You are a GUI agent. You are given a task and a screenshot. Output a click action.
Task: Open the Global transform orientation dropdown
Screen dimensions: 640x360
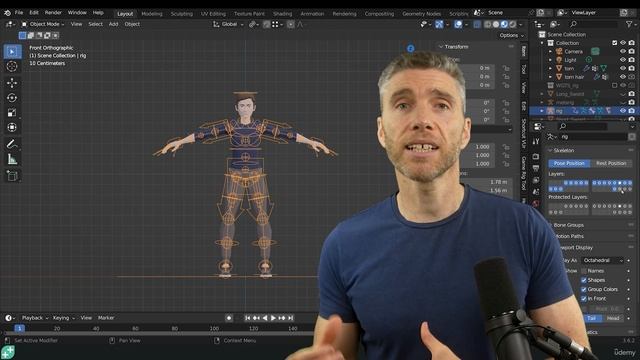(228, 24)
